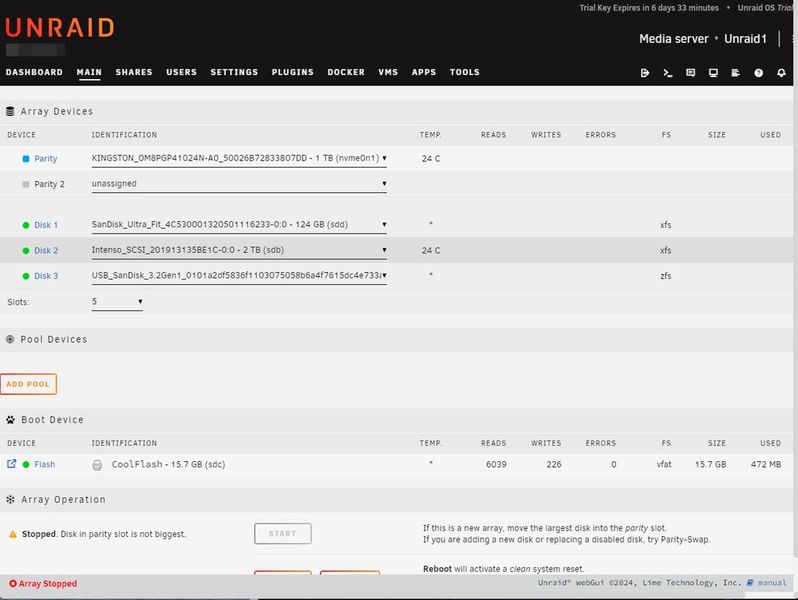Click Disk 3 green status dot
This screenshot has width=798, height=600.
tap(26, 276)
